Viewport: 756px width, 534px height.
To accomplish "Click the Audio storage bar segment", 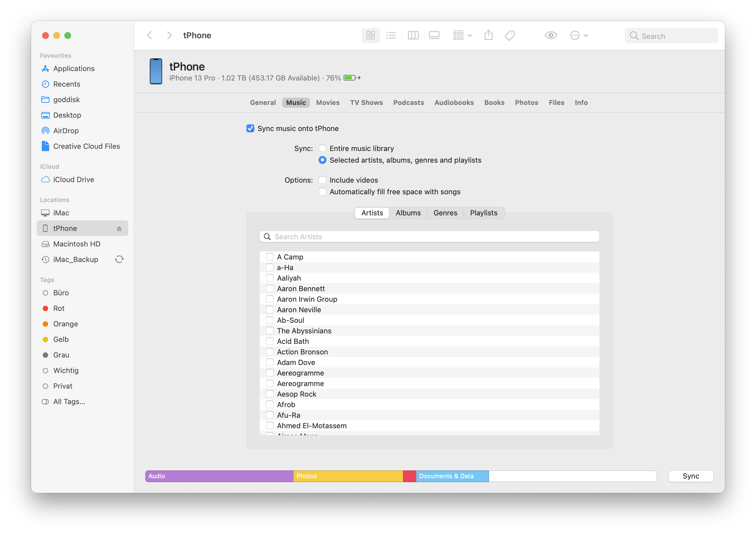I will [219, 476].
